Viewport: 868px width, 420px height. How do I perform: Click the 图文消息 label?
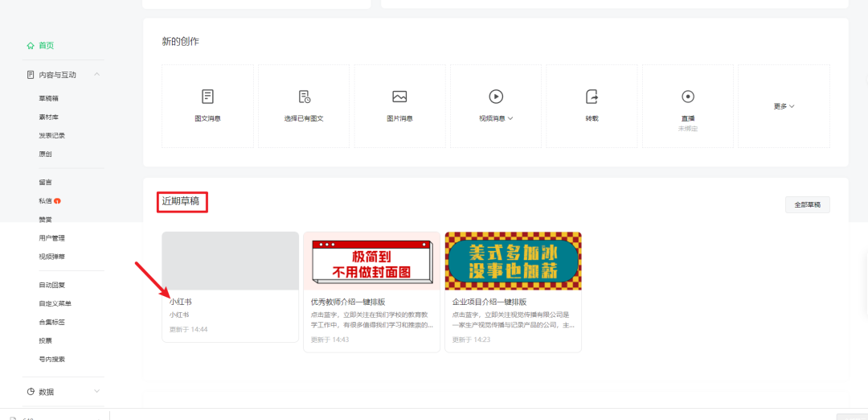coord(207,118)
